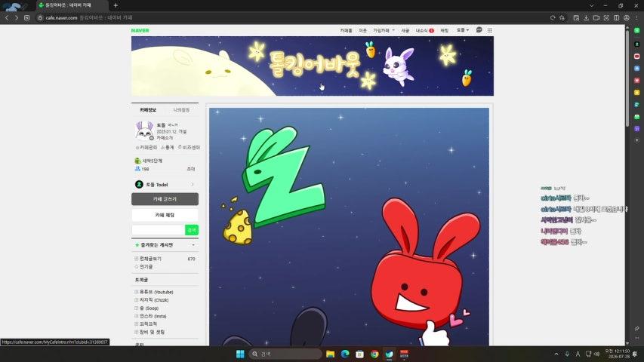This screenshot has height=362, width=644.
Task: Show hidden system tray icons
Action: click(x=556, y=354)
